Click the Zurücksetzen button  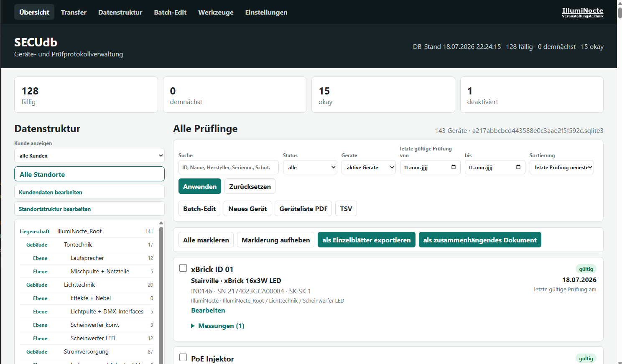coord(250,186)
